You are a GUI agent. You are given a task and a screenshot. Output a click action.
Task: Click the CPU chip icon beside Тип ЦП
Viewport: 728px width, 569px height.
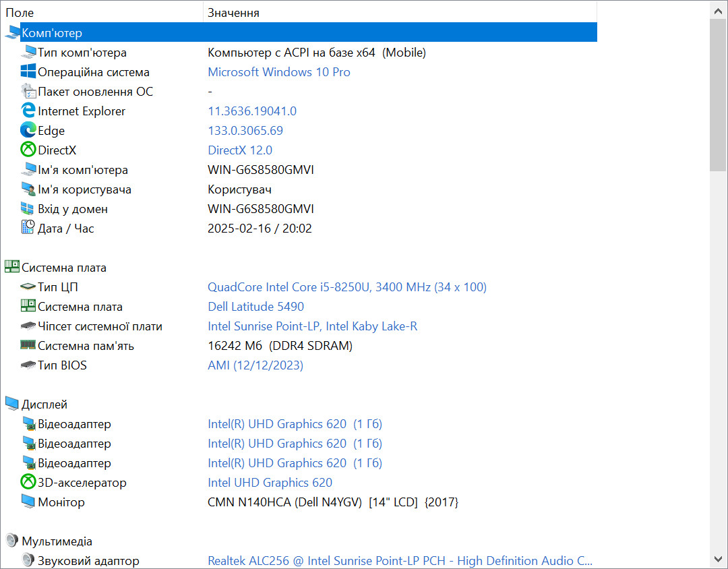(x=28, y=287)
